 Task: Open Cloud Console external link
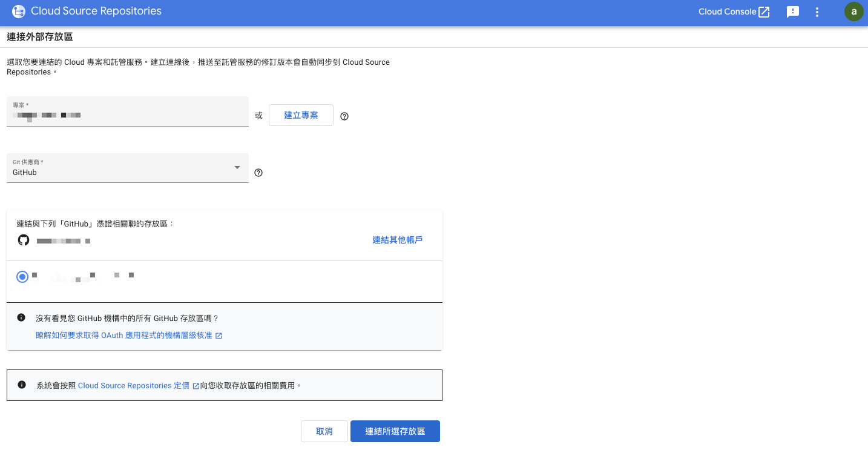point(734,12)
